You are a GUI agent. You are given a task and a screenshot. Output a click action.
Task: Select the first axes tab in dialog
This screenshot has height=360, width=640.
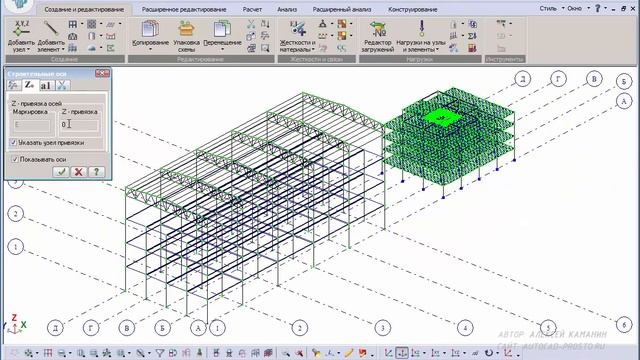pos(14,85)
